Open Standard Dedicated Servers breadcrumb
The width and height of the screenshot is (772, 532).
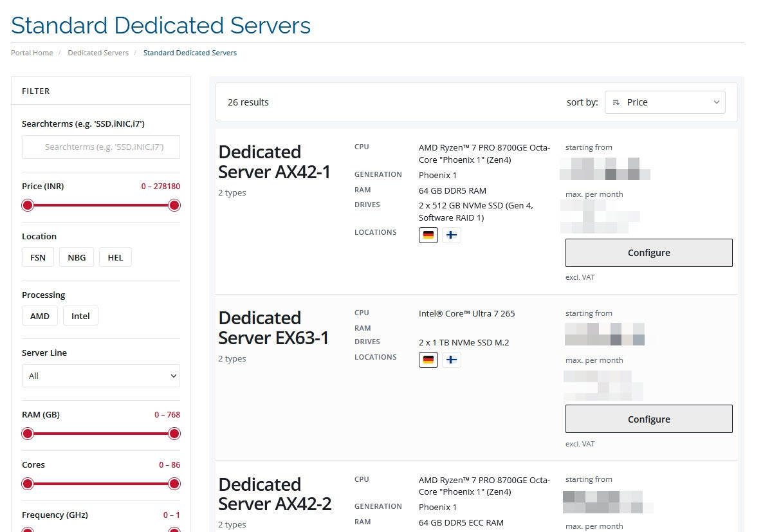tap(190, 53)
